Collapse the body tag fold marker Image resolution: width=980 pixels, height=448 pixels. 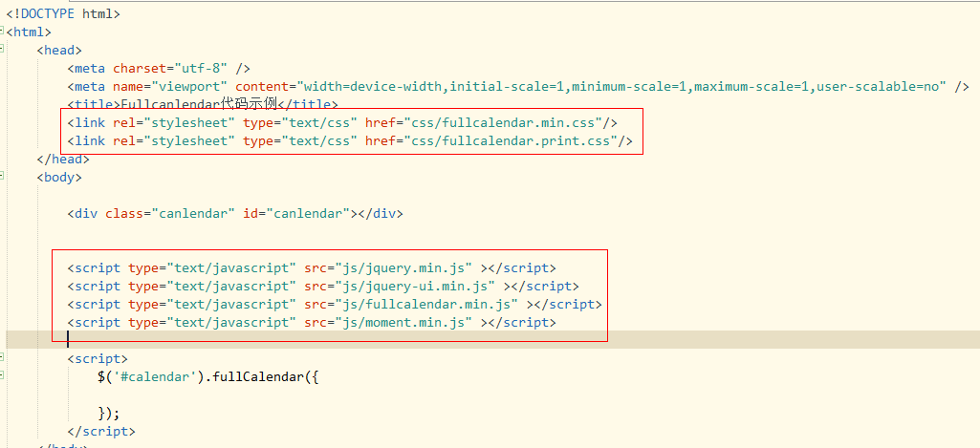tap(2, 176)
